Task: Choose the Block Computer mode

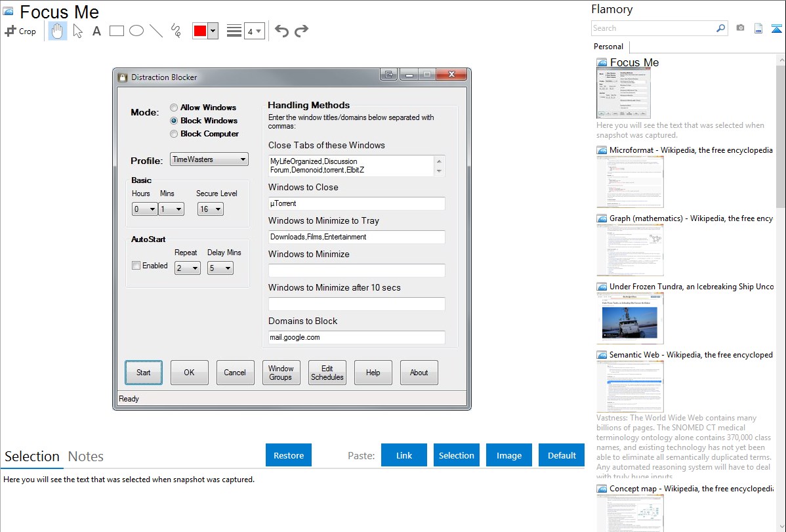Action: click(x=174, y=134)
